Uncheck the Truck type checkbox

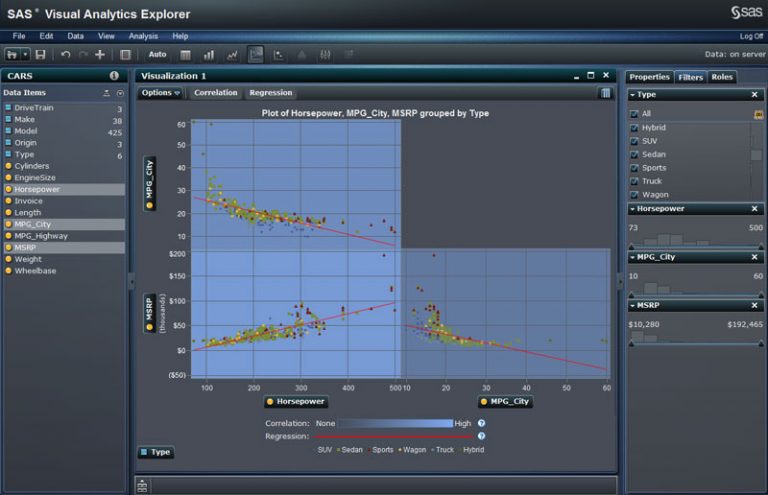click(634, 181)
